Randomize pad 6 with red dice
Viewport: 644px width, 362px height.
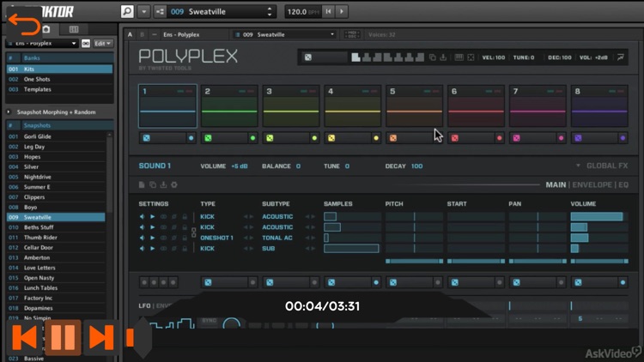click(x=454, y=138)
